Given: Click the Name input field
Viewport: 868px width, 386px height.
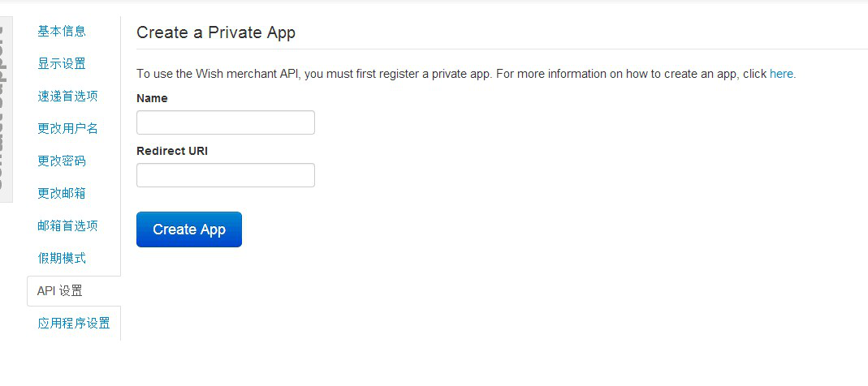Looking at the screenshot, I should 226,122.
